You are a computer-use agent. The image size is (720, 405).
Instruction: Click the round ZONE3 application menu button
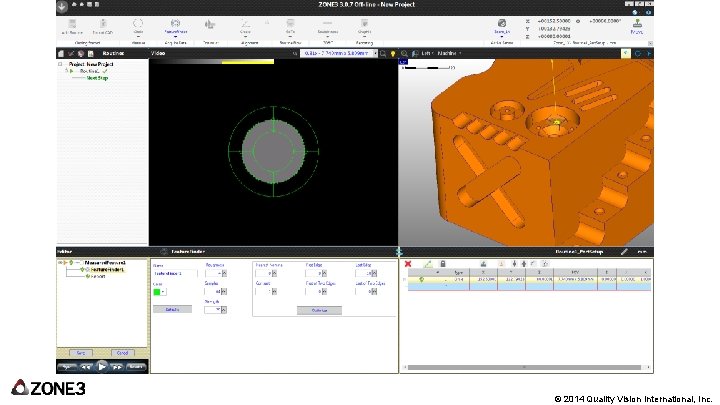62,6
